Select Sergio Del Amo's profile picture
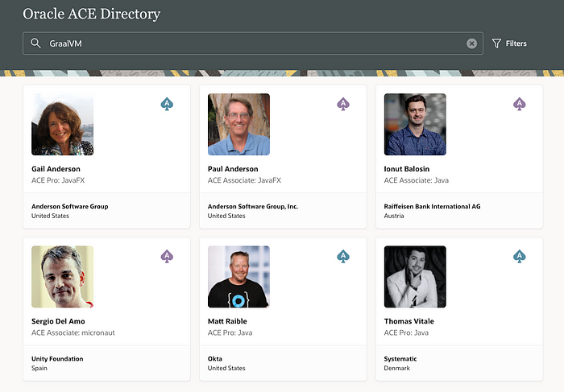 [x=62, y=277]
